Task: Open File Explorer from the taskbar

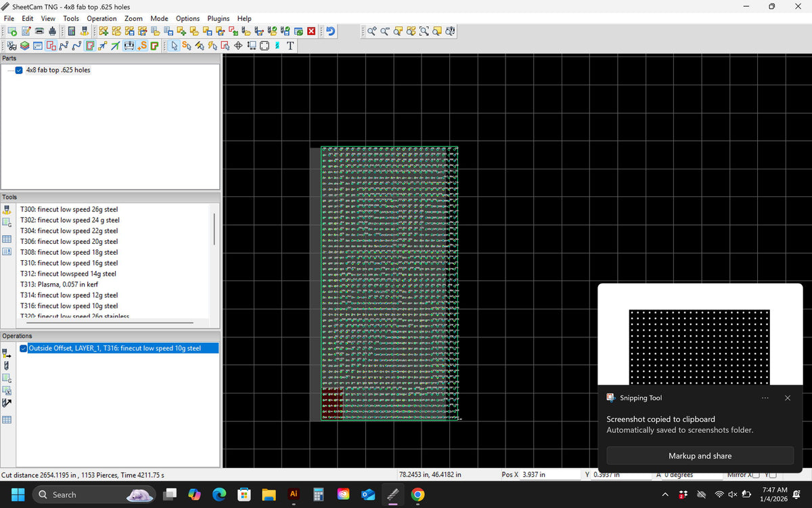Action: 269,494
